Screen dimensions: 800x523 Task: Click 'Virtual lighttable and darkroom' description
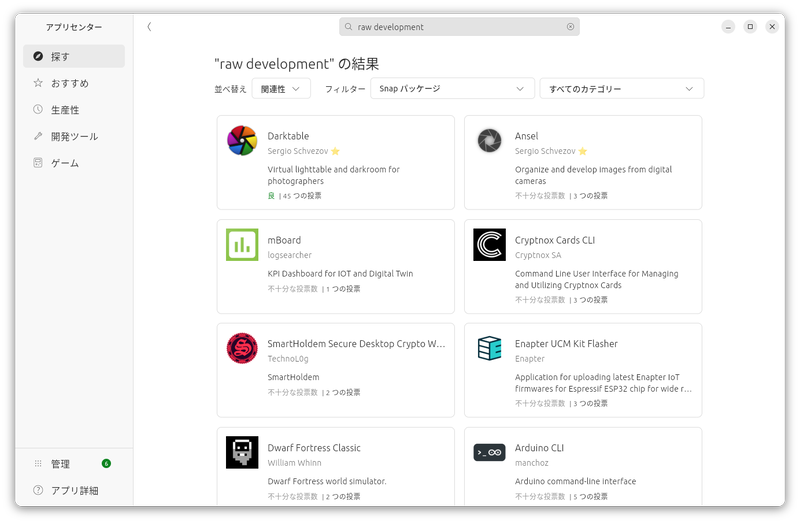(x=333, y=175)
